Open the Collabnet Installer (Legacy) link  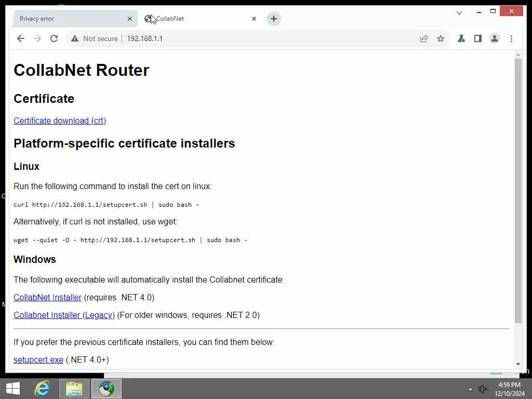pyautogui.click(x=64, y=315)
